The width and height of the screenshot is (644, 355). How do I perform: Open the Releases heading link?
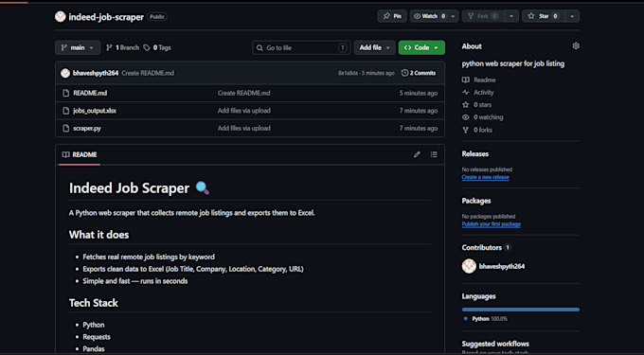[x=475, y=154]
